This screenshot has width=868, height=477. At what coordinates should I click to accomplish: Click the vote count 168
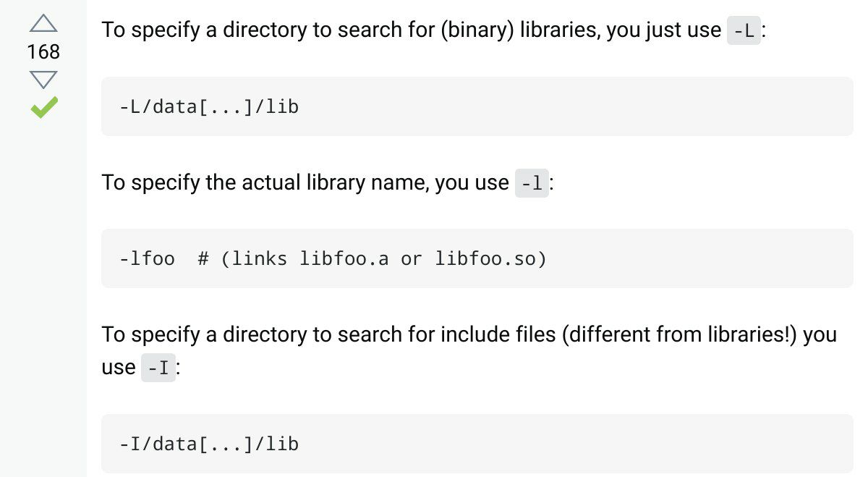click(43, 52)
